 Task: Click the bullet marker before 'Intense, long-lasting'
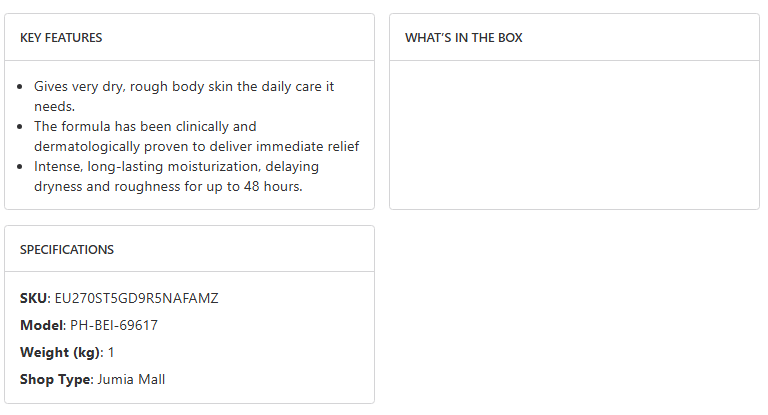click(x=23, y=167)
